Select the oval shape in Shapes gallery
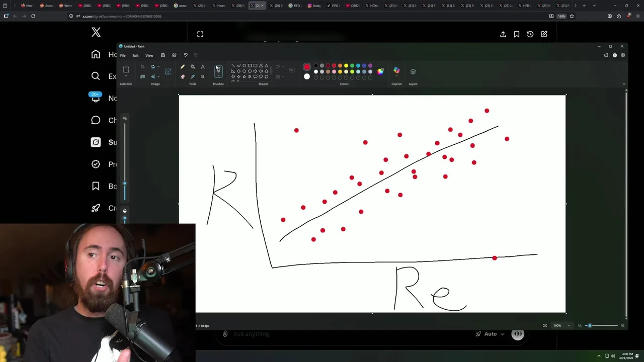 (x=244, y=65)
